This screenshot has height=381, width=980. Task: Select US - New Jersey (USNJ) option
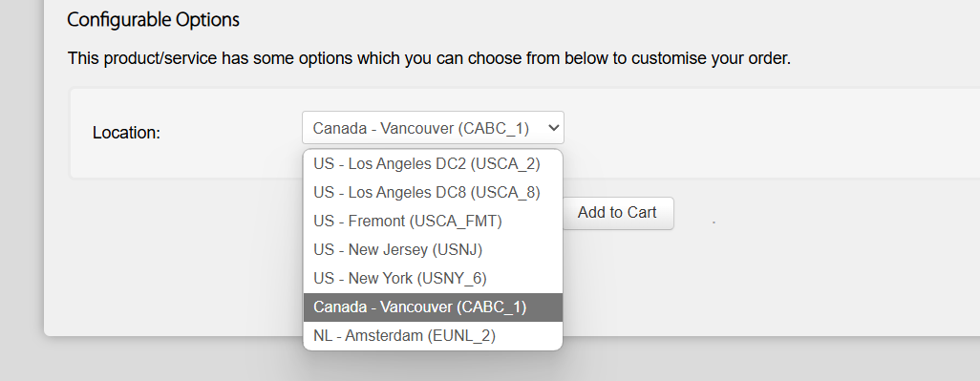pyautogui.click(x=433, y=250)
